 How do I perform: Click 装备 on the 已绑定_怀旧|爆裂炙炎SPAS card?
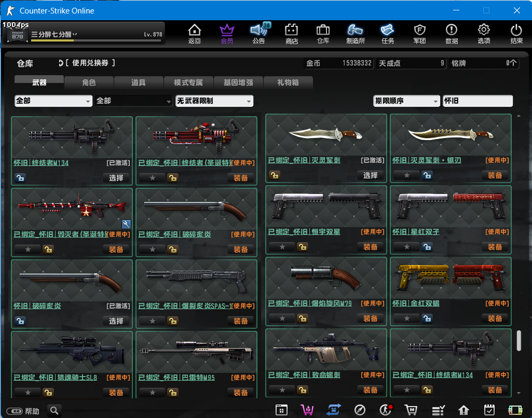[x=240, y=321]
